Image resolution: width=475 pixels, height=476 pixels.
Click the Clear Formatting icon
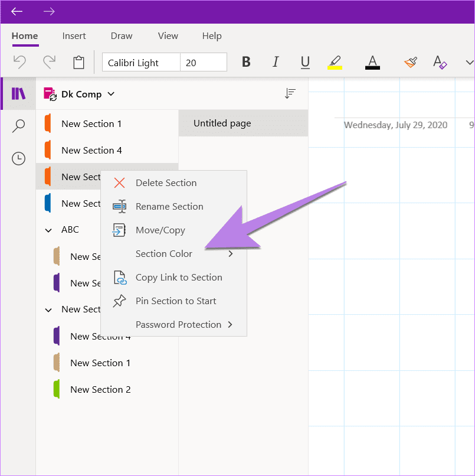tap(440, 62)
